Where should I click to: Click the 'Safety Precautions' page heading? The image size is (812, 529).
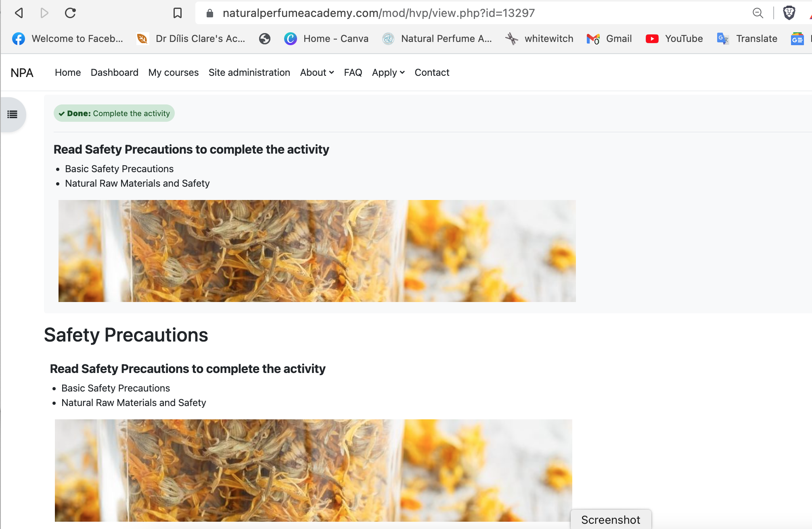(x=126, y=335)
